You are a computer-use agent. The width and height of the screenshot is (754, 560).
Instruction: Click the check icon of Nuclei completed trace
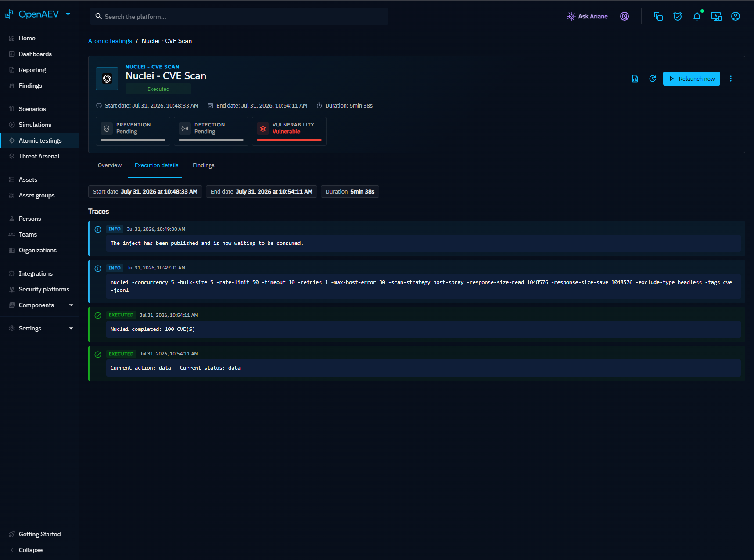point(98,316)
